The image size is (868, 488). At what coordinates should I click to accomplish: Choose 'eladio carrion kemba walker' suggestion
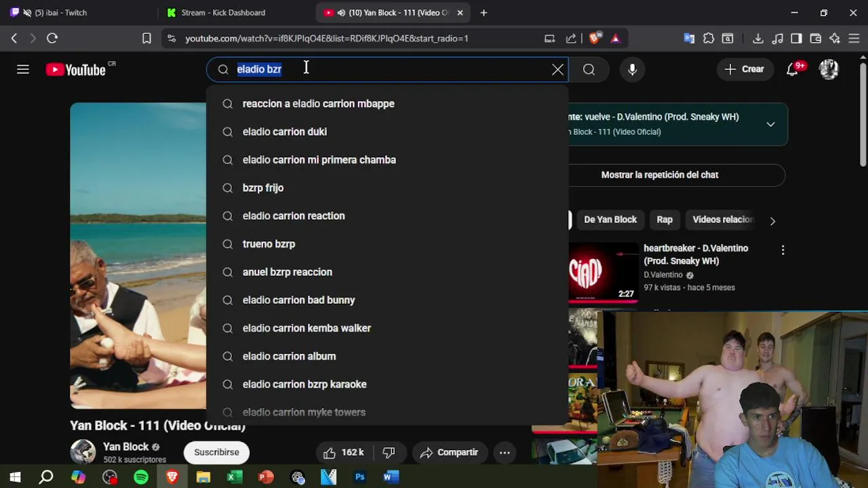click(x=387, y=328)
